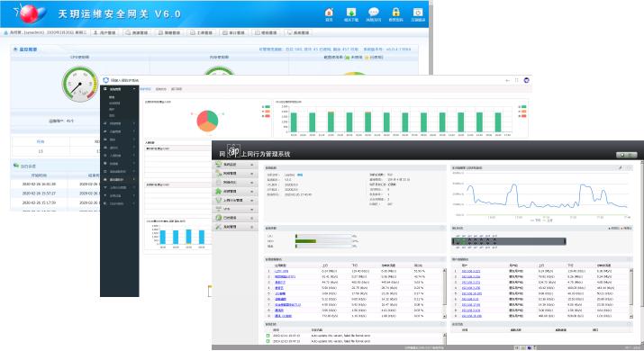
Task: Open 系统管理 menu with monitor icon
Action: (x=298, y=32)
